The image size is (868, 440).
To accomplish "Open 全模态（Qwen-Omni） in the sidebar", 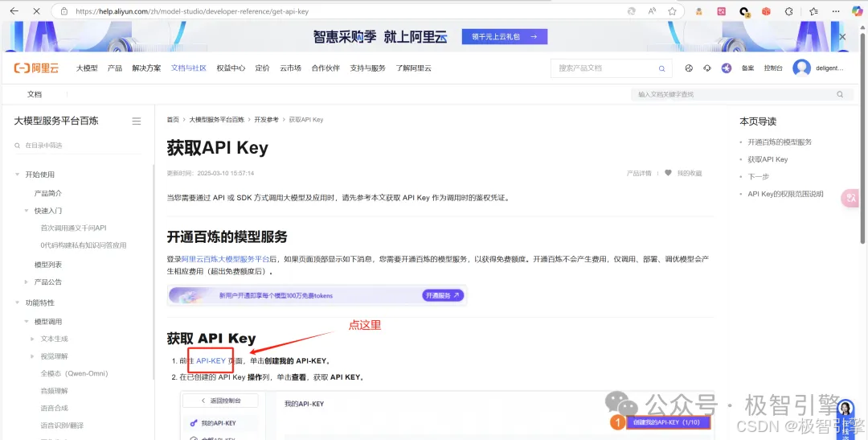I will pyautogui.click(x=74, y=373).
